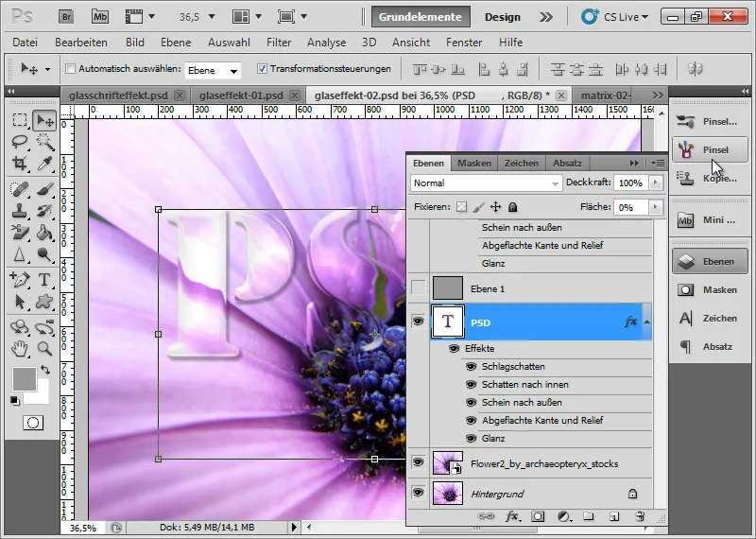Enable Automatisch auswählen checkbox
Image resolution: width=756 pixels, height=539 pixels.
coord(70,68)
